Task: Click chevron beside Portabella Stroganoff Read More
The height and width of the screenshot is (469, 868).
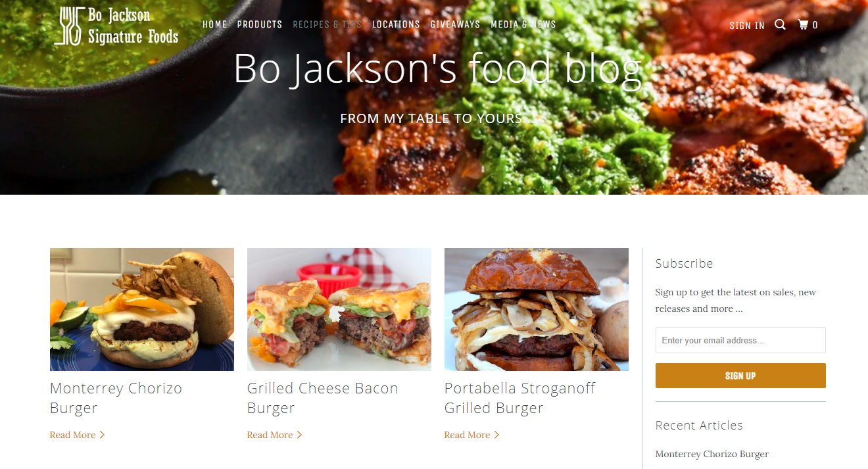Action: (496, 435)
